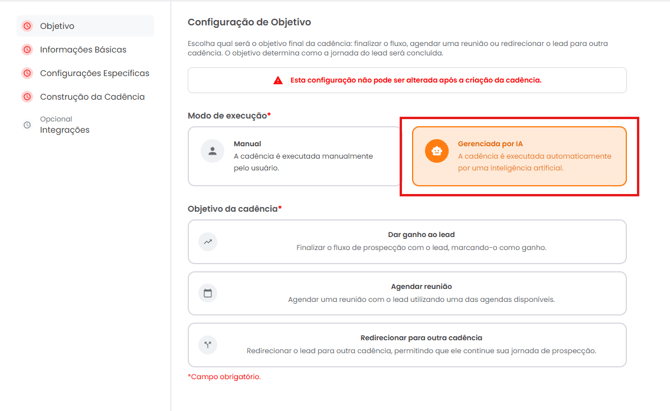Select Manual execution mode
The image size is (670, 411).
click(x=294, y=156)
